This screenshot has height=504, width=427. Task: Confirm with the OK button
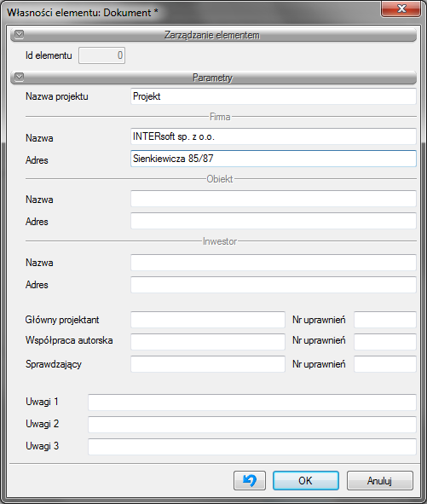tap(306, 480)
